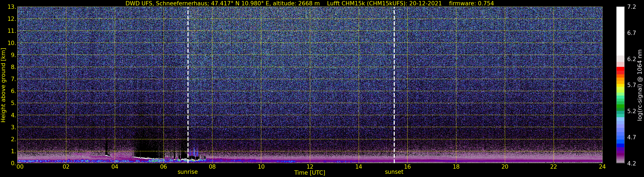The height and width of the screenshot is (177, 644).
Task: Click the green band of the colorbar
Action: (x=620, y=106)
